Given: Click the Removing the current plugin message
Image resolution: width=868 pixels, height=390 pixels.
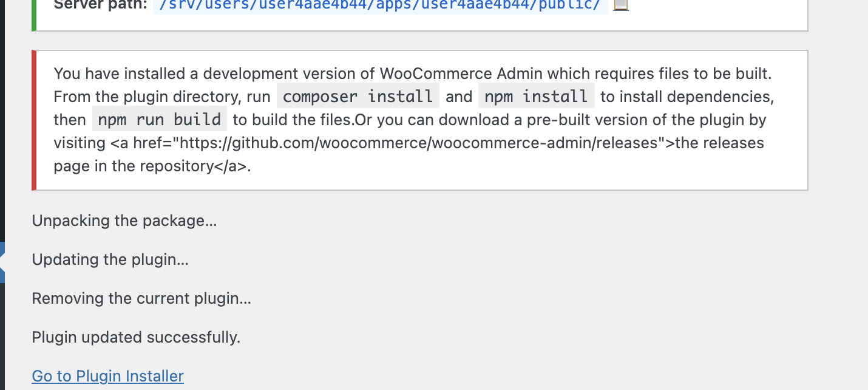Looking at the screenshot, I should 141,298.
